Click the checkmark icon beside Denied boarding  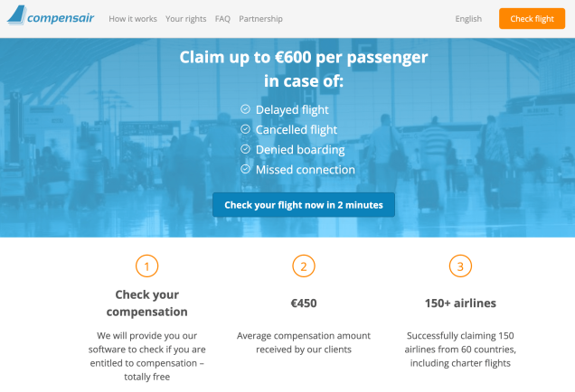pyautogui.click(x=245, y=149)
